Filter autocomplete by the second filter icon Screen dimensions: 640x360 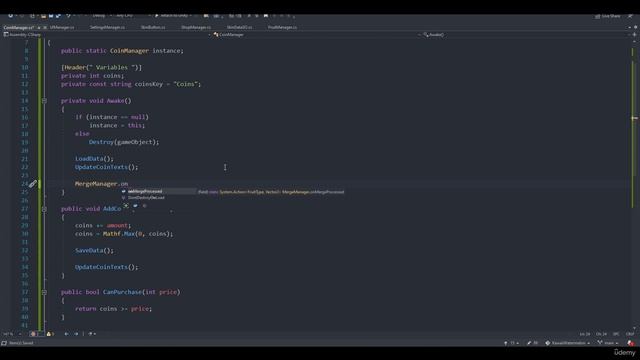tap(135, 206)
